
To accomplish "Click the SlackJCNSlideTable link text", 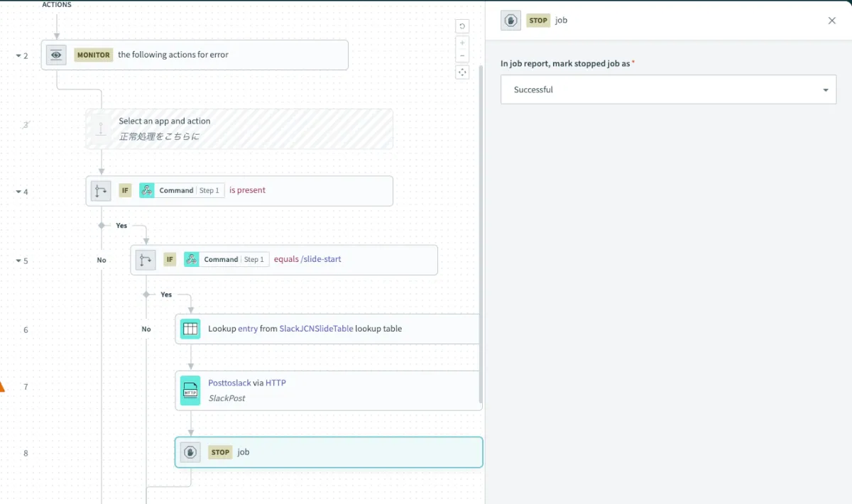I will [x=316, y=329].
